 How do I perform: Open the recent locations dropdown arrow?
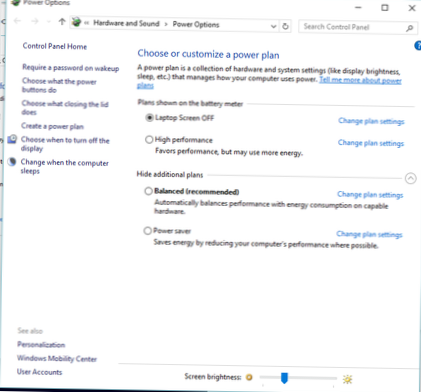point(49,22)
